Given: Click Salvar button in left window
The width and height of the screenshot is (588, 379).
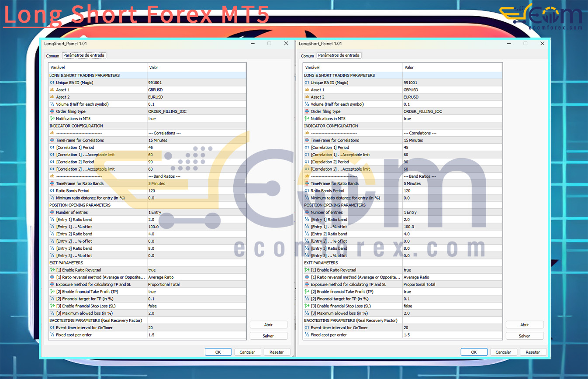Looking at the screenshot, I should coord(269,336).
